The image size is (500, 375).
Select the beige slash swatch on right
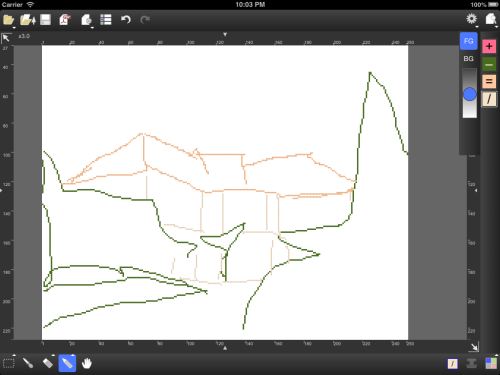[x=489, y=99]
